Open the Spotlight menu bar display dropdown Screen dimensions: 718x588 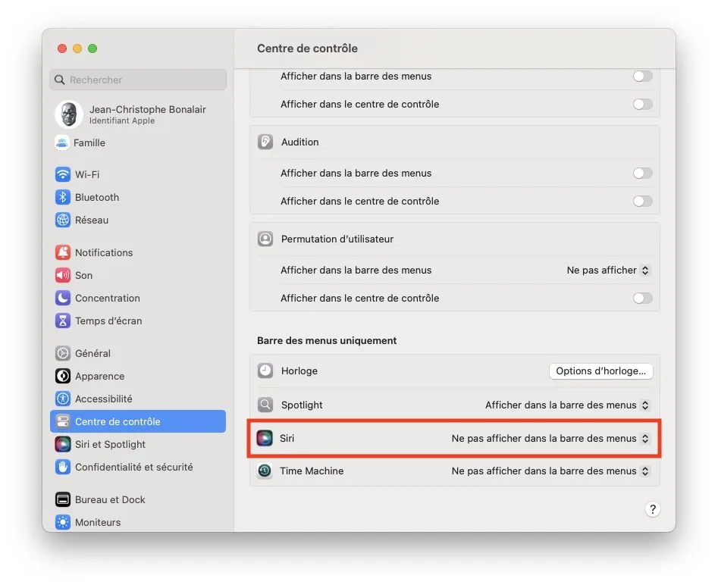click(567, 405)
